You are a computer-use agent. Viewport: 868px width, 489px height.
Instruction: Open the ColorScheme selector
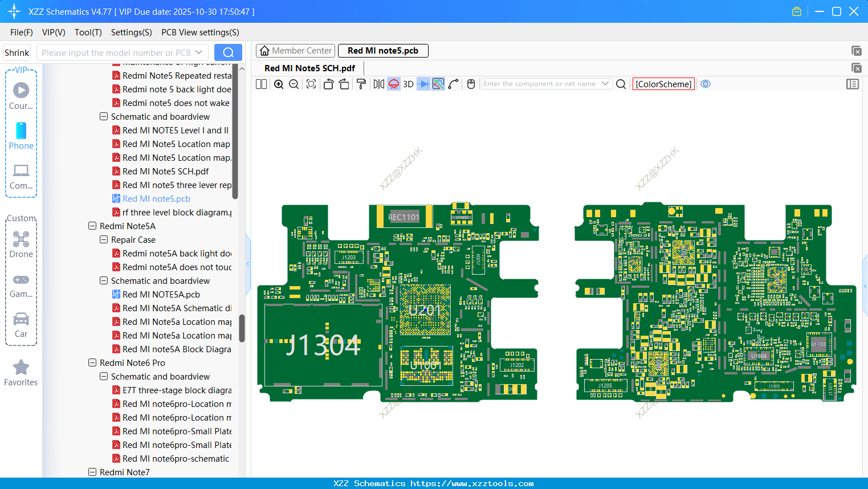coord(663,84)
